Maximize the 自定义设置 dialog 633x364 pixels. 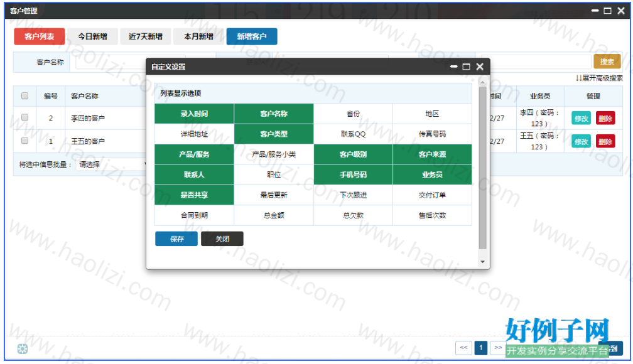[x=466, y=67]
